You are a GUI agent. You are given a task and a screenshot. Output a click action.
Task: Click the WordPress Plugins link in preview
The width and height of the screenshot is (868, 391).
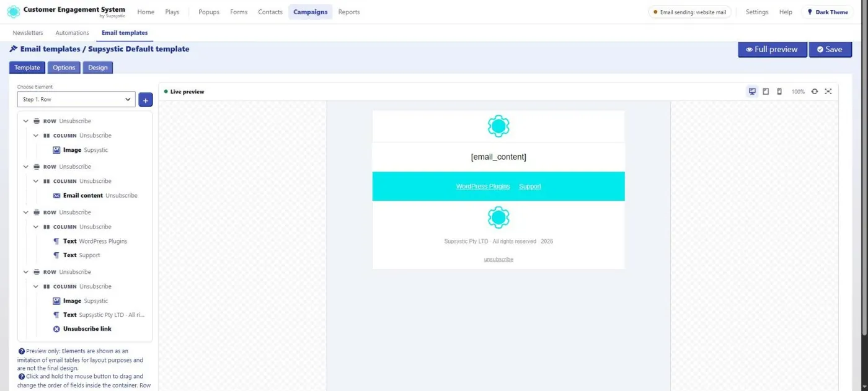483,187
